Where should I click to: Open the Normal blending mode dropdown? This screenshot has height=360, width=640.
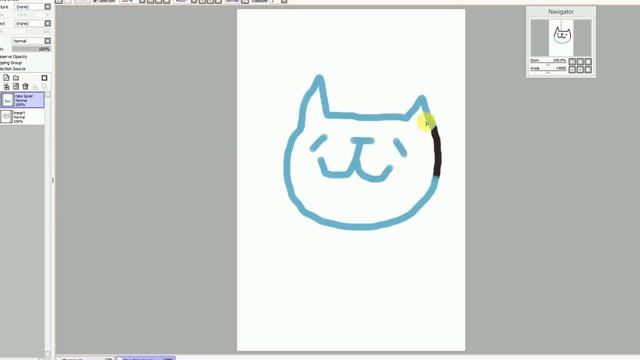click(27, 41)
